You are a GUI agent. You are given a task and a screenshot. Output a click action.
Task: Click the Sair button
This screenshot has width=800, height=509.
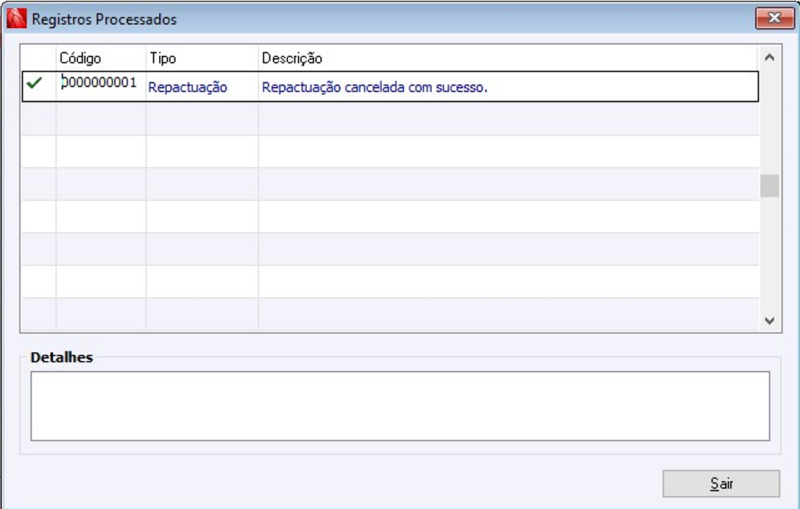tap(721, 483)
